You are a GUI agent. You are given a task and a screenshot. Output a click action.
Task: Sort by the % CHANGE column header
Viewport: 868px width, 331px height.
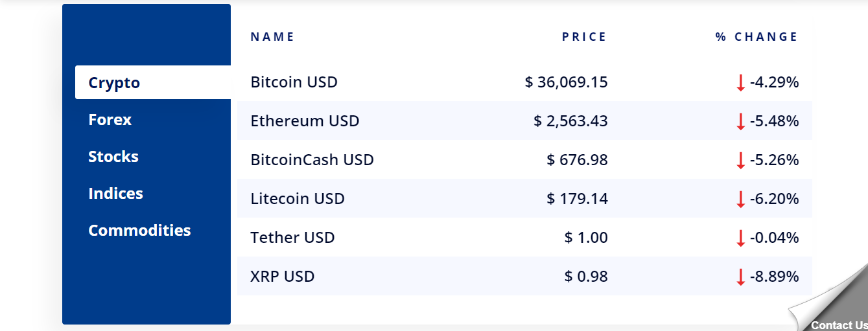click(757, 37)
